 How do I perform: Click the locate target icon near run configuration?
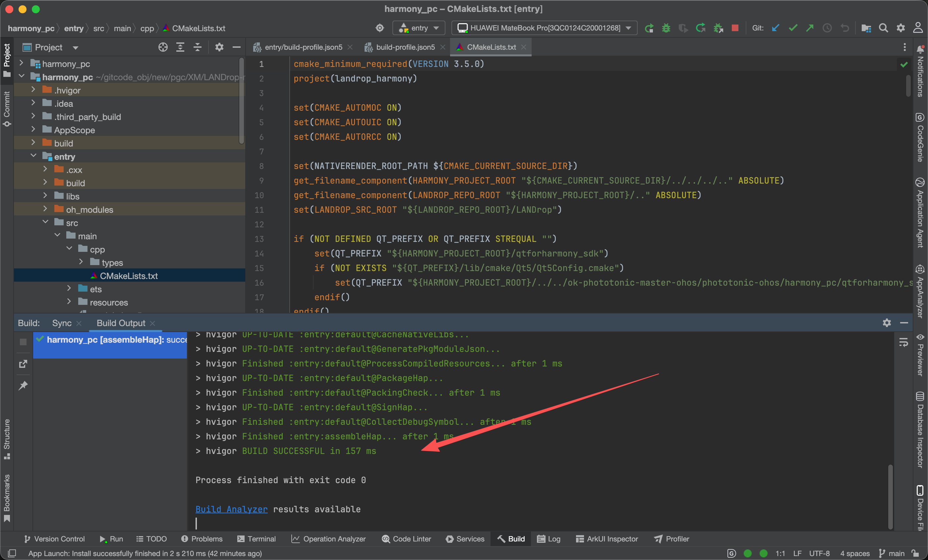[x=379, y=28]
